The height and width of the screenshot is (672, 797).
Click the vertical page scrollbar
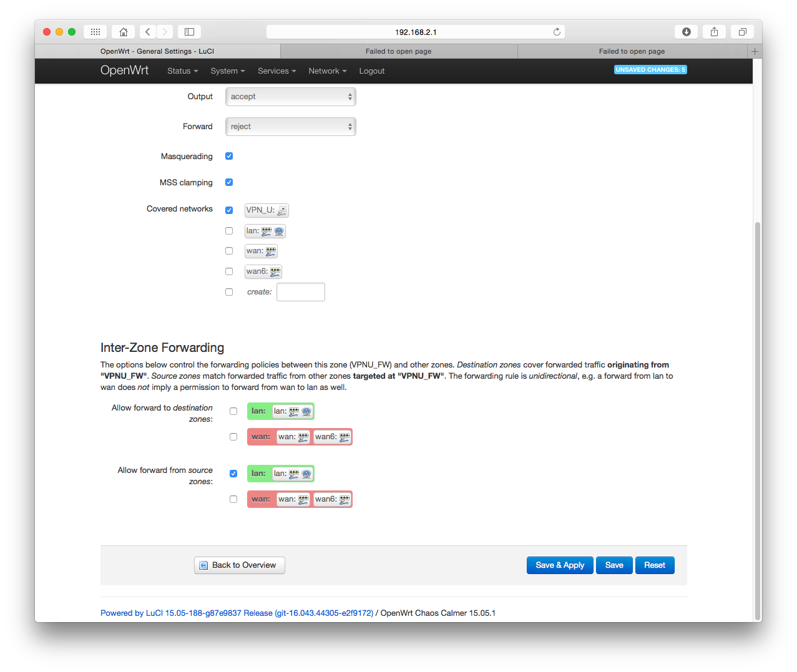click(x=758, y=421)
